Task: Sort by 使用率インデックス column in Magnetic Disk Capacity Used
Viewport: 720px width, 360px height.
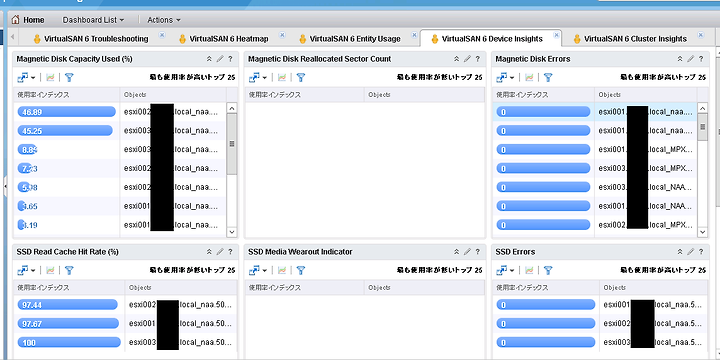Action: [67, 95]
